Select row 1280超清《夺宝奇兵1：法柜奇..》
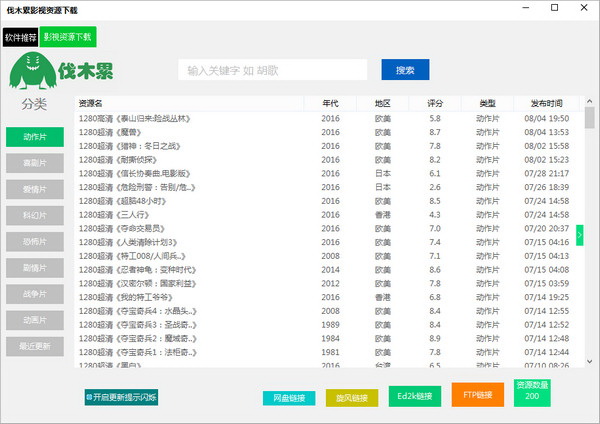Screen dimensions: 600x424 pyautogui.click(x=329, y=353)
